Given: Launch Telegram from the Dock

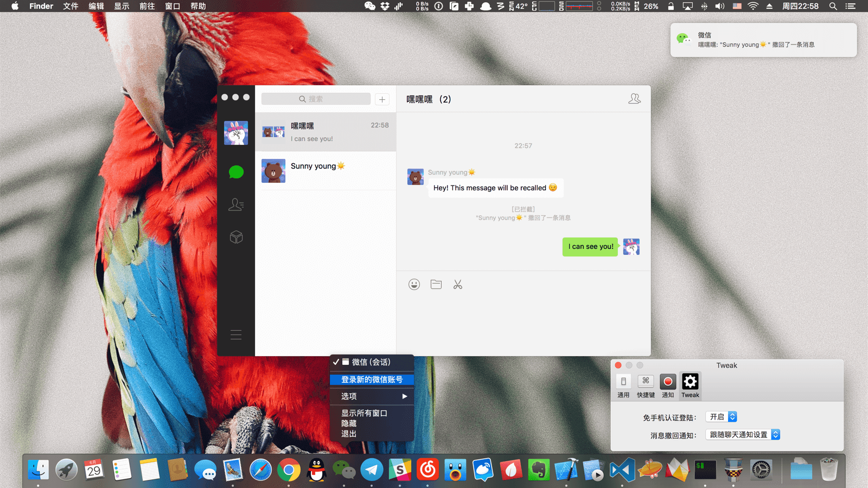Looking at the screenshot, I should click(372, 470).
